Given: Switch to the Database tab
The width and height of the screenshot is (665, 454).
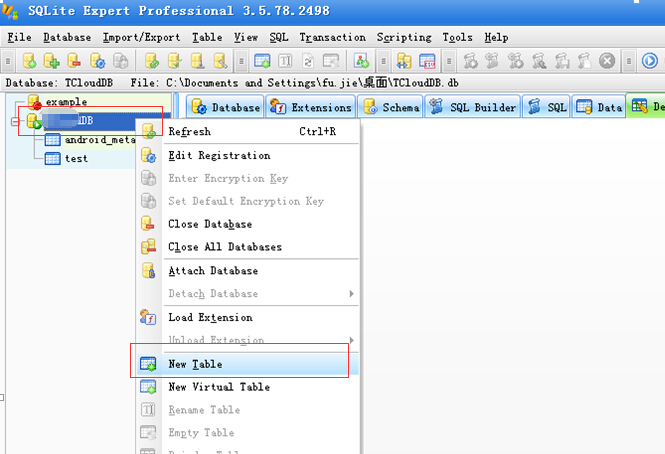Looking at the screenshot, I should pyautogui.click(x=226, y=107).
